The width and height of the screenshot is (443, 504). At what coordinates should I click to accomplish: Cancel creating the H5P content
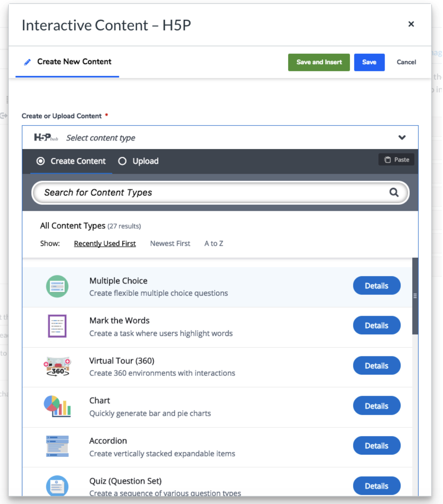406,62
